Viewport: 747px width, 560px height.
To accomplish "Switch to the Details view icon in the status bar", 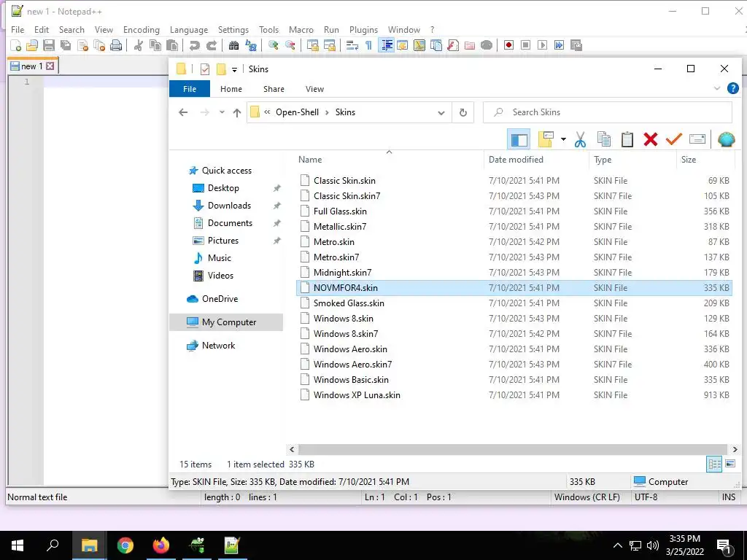I will (x=714, y=464).
